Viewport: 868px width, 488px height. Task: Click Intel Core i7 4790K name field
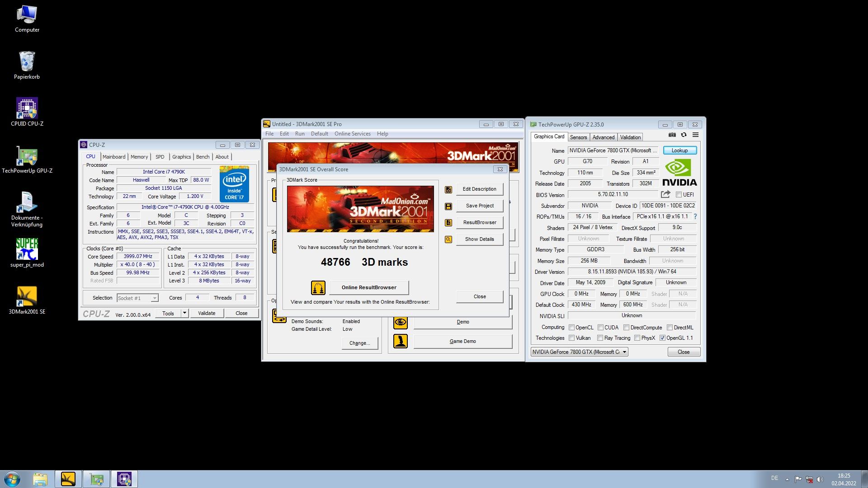pyautogui.click(x=164, y=172)
